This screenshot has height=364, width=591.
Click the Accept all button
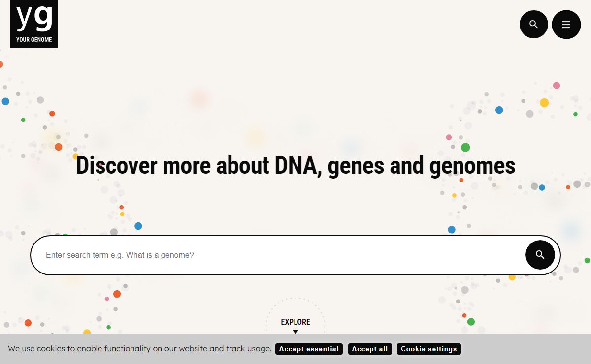pos(370,349)
